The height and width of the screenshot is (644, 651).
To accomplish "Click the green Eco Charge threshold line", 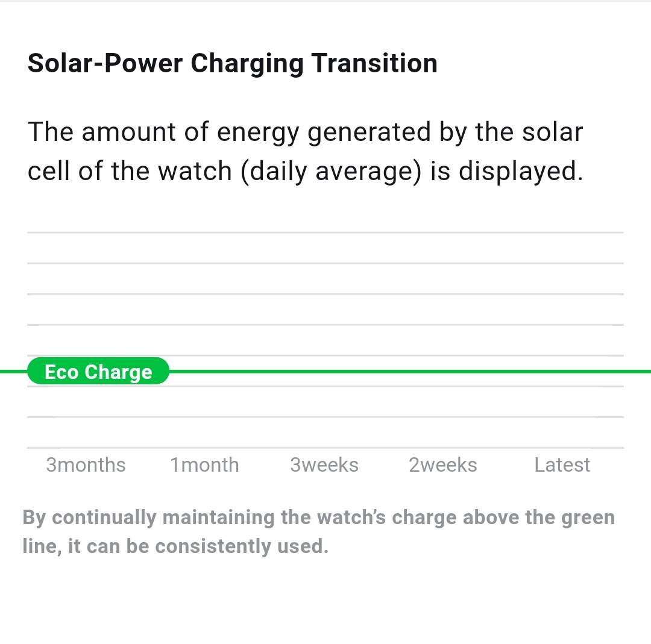I will 409,371.
